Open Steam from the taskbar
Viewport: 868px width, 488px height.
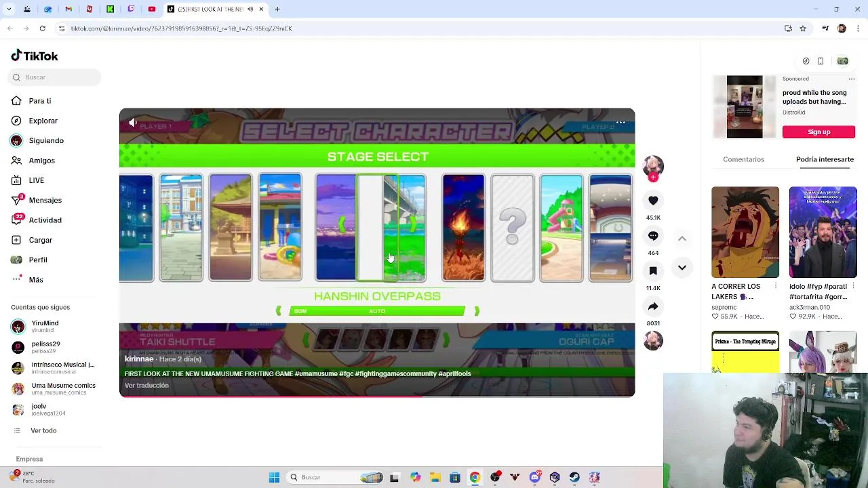(574, 478)
